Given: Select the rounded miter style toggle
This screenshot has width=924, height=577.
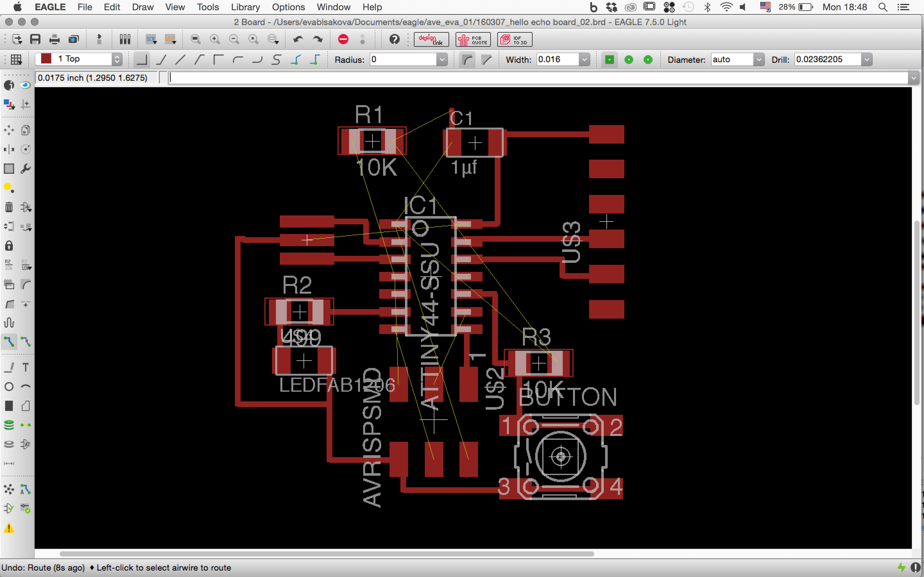Looking at the screenshot, I should click(x=467, y=60).
